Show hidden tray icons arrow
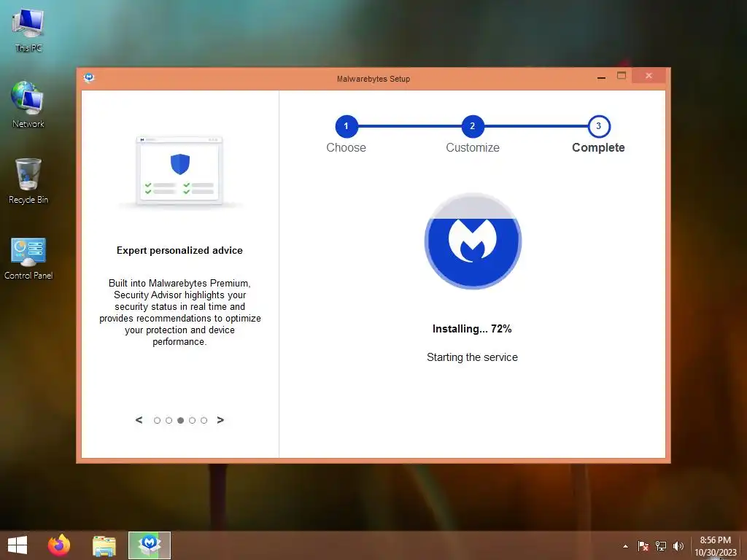Viewport: 747px width, 560px height. (625, 546)
